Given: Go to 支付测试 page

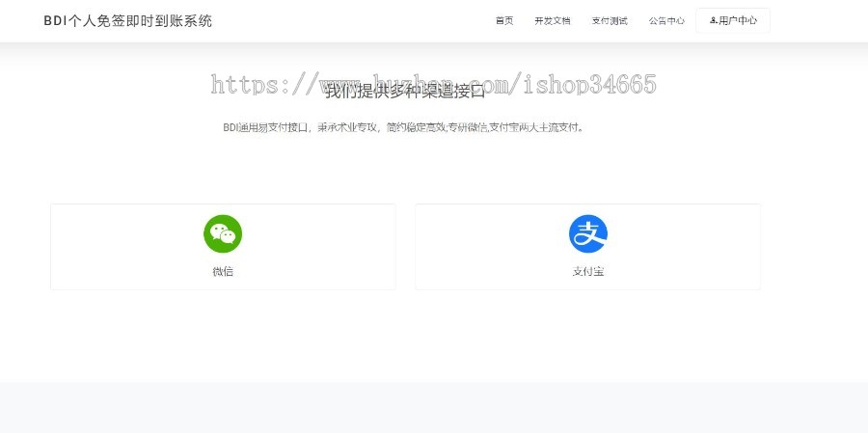Looking at the screenshot, I should (610, 21).
